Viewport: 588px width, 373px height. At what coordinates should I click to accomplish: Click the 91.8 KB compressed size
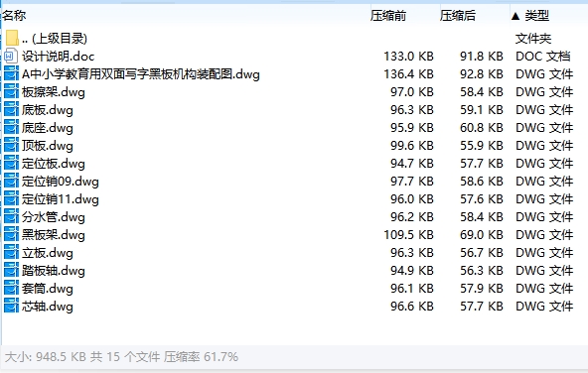[x=482, y=57]
